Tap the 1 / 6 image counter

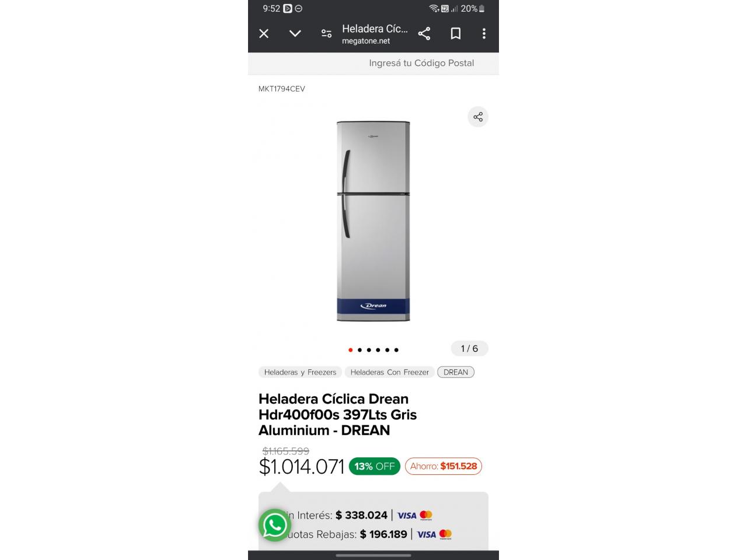pos(469,349)
